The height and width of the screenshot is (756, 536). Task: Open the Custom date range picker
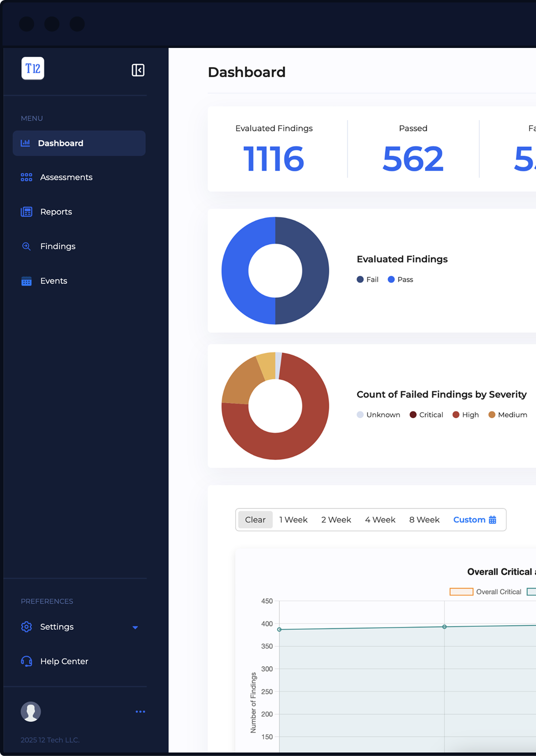pos(475,520)
